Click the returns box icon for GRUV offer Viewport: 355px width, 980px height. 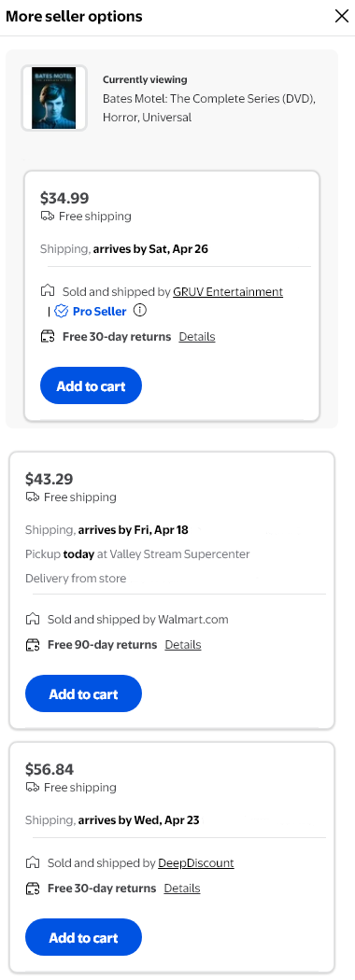[x=47, y=337]
